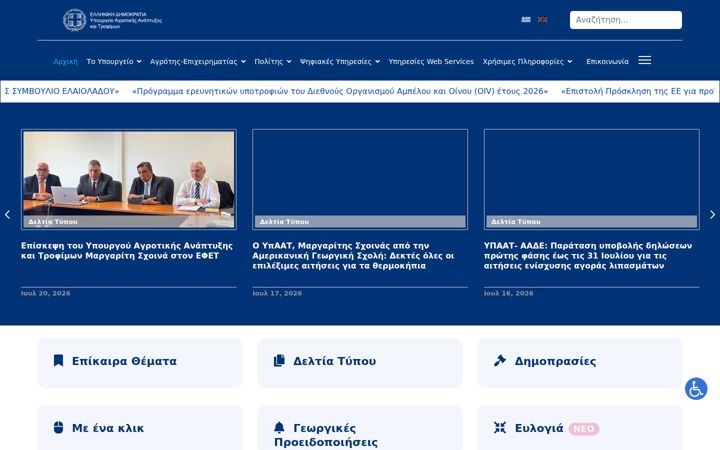
Task: Click the ΝΕΟ badge next to Ευλογιά
Action: pos(584,429)
